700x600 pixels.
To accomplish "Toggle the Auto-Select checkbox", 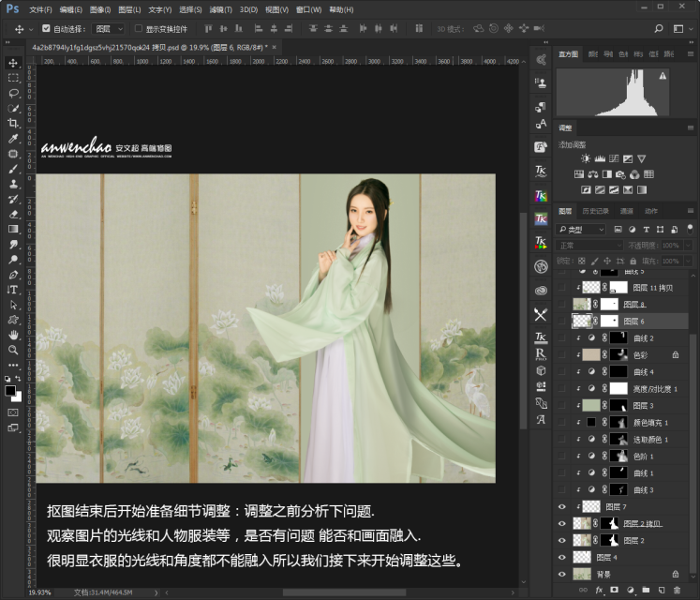I will (x=46, y=28).
